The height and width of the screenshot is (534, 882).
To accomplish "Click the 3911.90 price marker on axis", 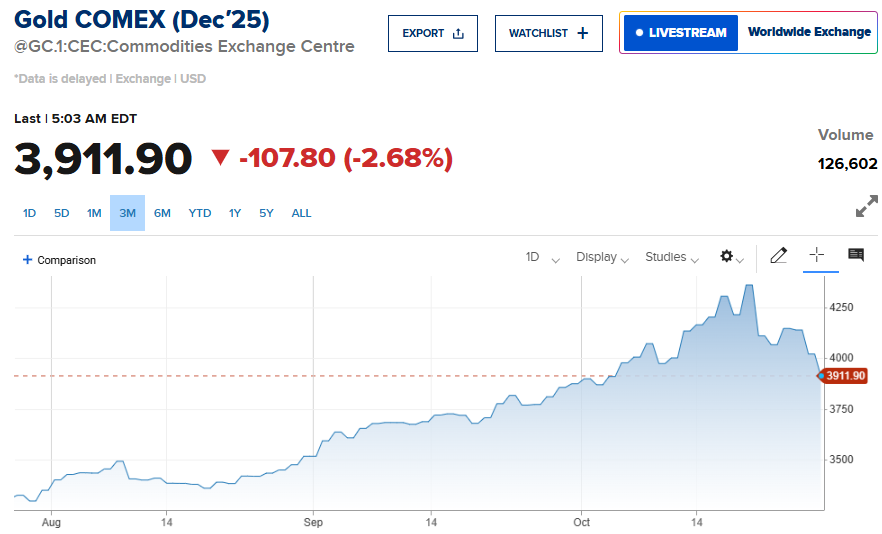I will [844, 376].
